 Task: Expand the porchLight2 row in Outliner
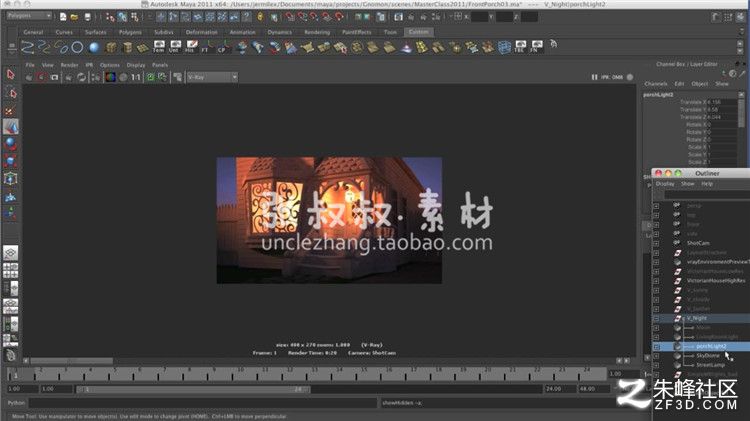tap(656, 346)
